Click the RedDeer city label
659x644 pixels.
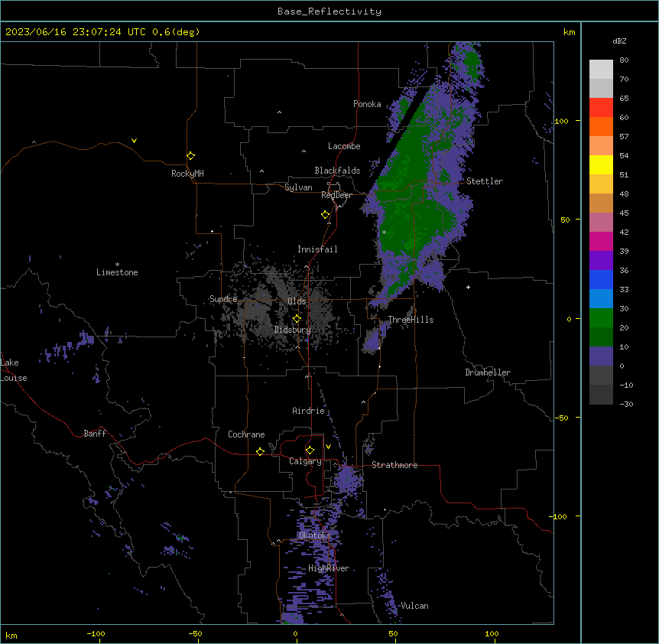pos(336,195)
